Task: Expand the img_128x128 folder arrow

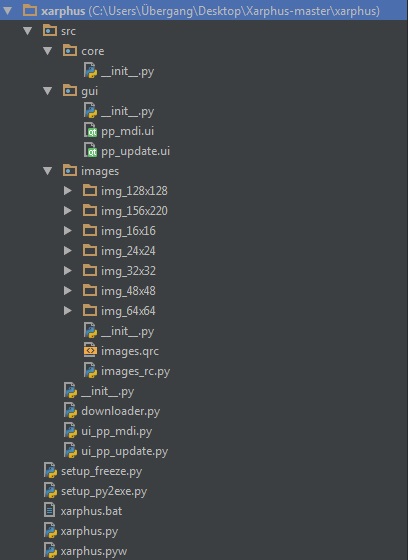Action: click(x=67, y=191)
